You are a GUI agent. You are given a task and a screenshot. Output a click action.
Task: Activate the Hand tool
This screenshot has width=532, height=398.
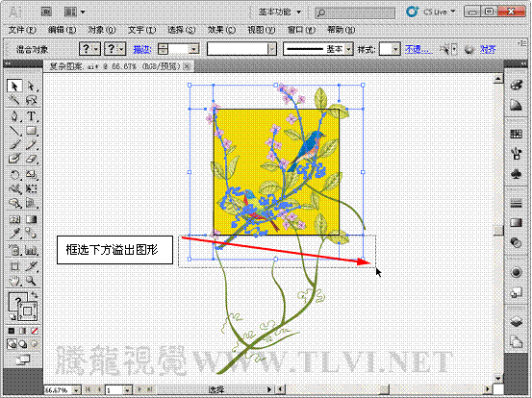click(x=14, y=281)
